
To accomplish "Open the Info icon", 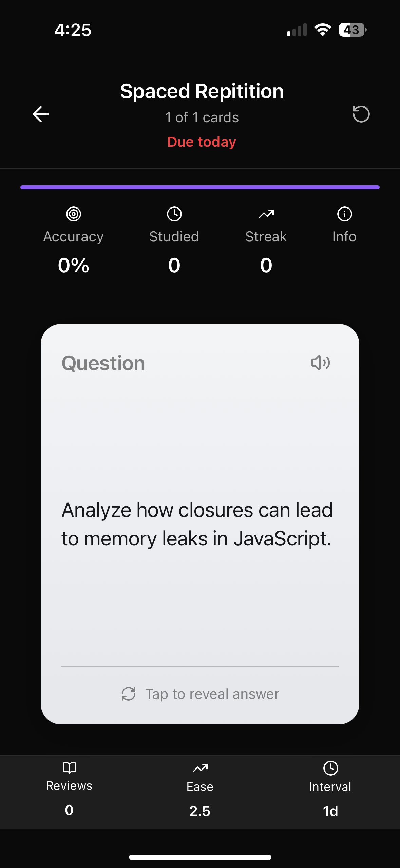I will point(344,214).
